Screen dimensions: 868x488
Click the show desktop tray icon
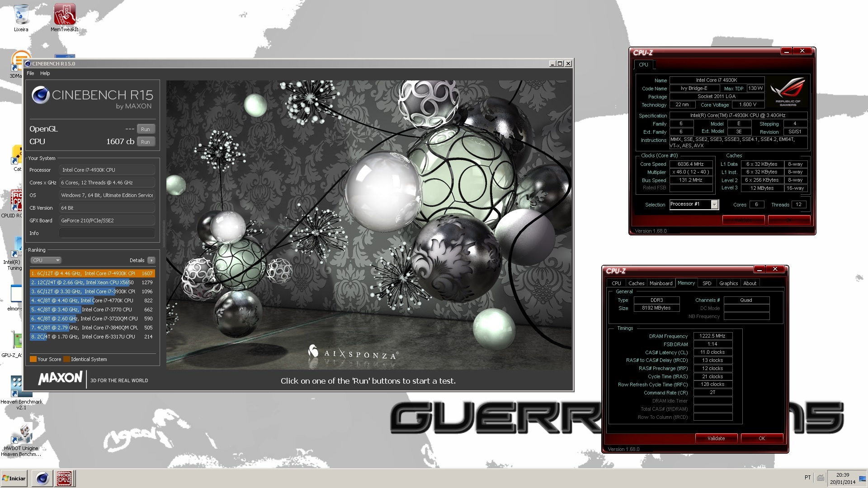pos(862,478)
